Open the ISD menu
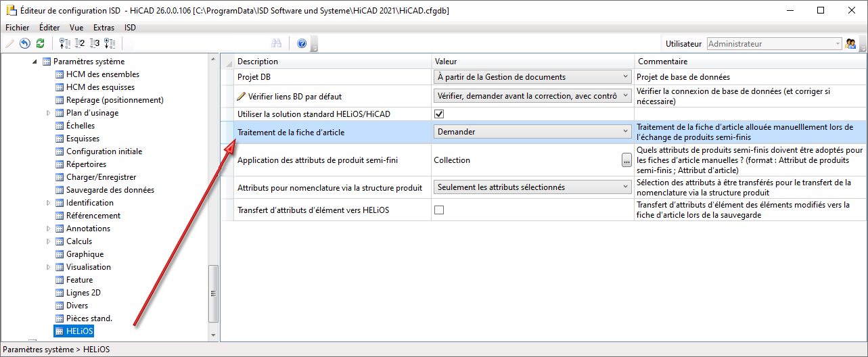This screenshot has width=868, height=357. point(131,28)
